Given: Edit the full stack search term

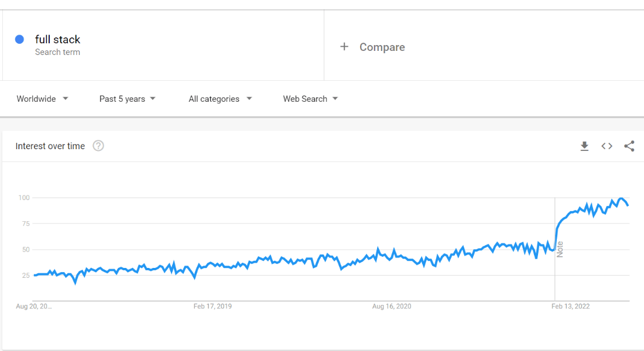Looking at the screenshot, I should (x=57, y=39).
